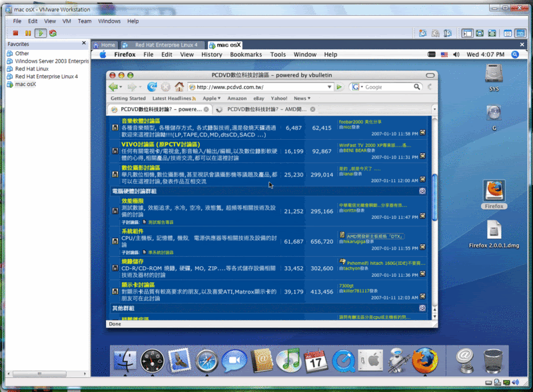The width and height of the screenshot is (533, 392).
Task: Click the Firefox home button
Action: pyautogui.click(x=179, y=87)
